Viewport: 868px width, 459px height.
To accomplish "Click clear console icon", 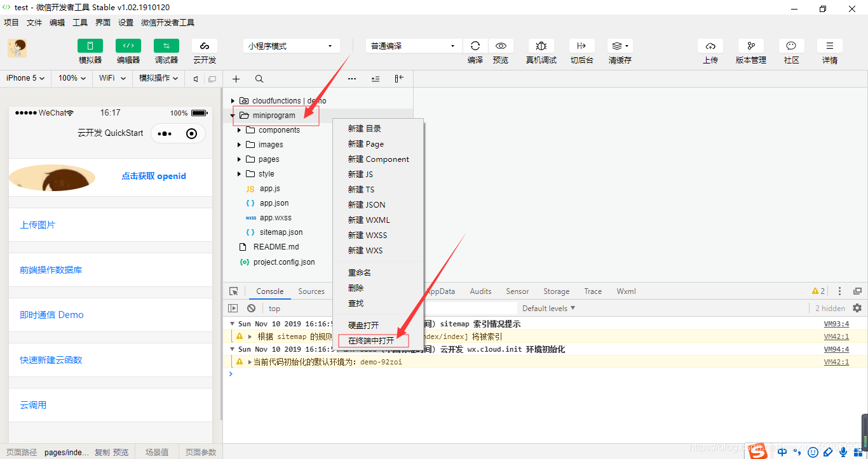I will pyautogui.click(x=252, y=308).
